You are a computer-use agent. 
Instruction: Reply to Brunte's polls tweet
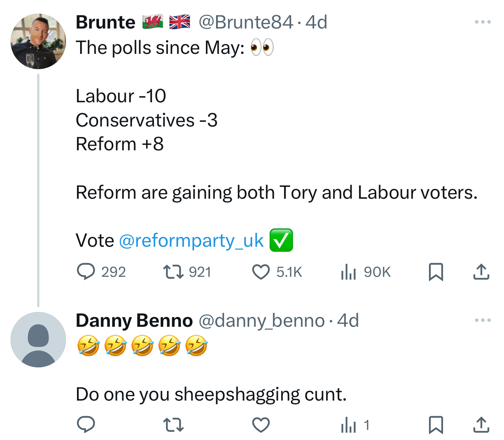tap(86, 272)
